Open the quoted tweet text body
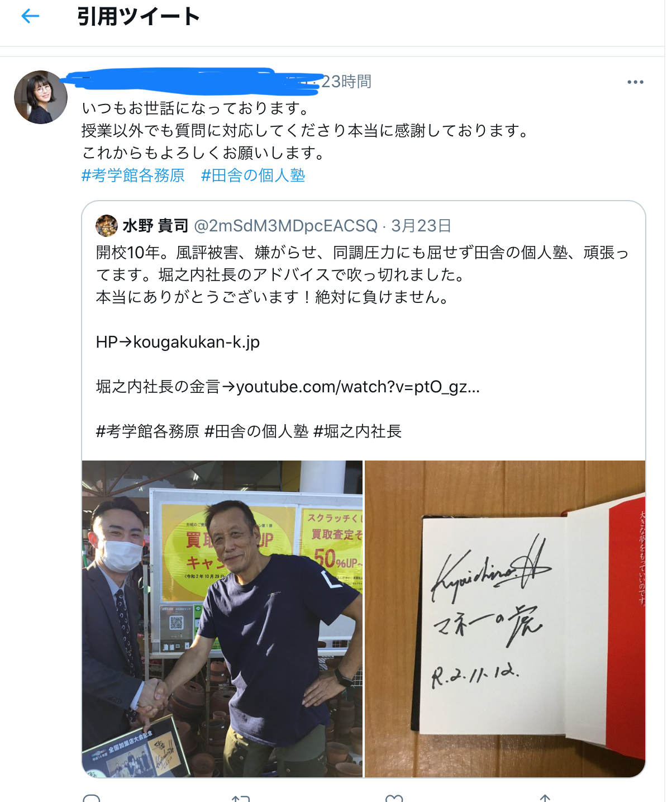 [363, 275]
